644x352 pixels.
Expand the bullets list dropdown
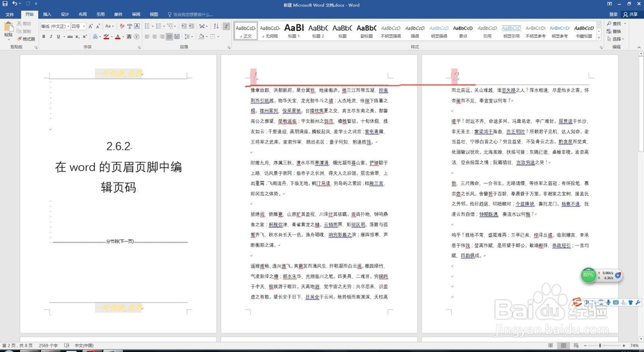click(153, 26)
